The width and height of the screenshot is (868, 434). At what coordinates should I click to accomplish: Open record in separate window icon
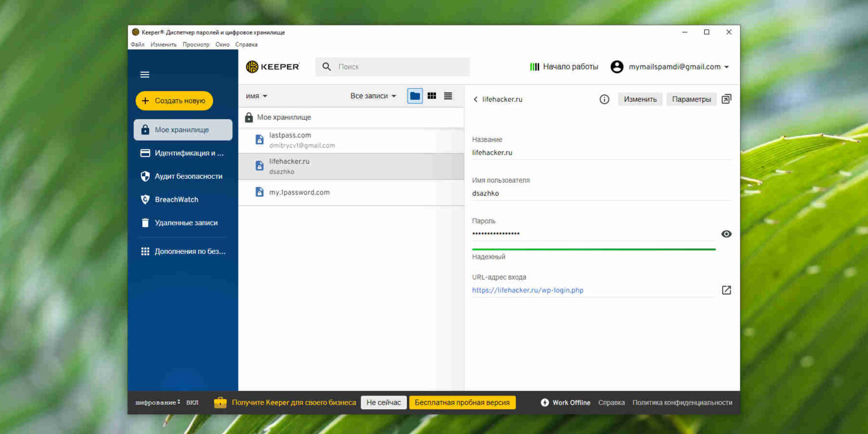click(x=727, y=99)
